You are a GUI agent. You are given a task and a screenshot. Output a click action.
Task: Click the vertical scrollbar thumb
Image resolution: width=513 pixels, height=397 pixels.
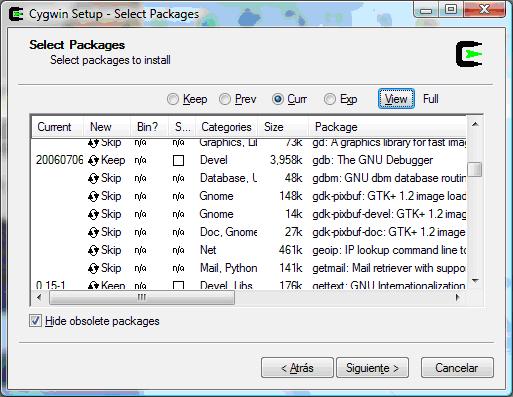475,169
